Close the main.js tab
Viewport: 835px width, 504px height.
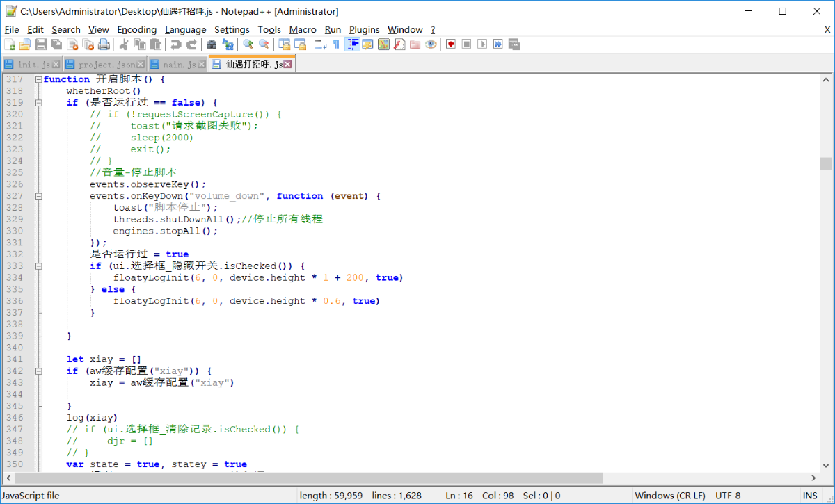[x=202, y=65]
